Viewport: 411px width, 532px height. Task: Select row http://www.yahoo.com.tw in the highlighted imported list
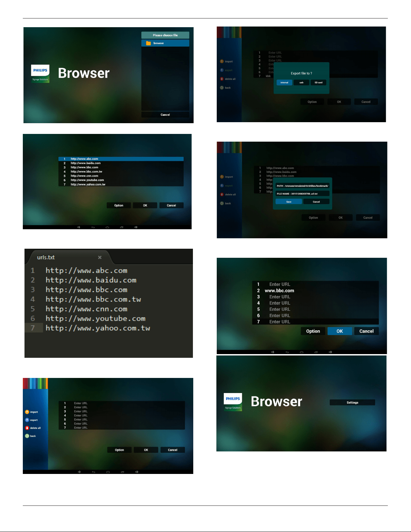tap(121, 184)
